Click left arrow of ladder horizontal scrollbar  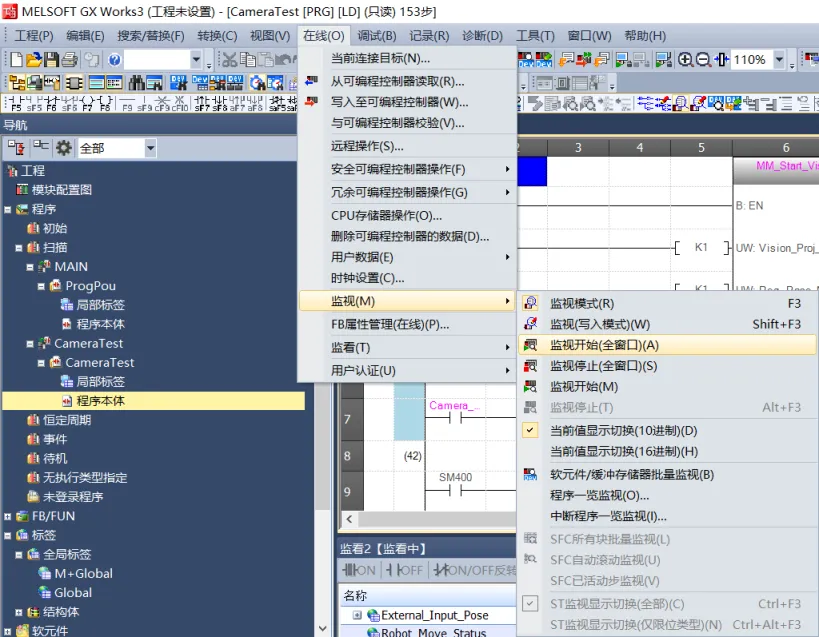coord(349,519)
